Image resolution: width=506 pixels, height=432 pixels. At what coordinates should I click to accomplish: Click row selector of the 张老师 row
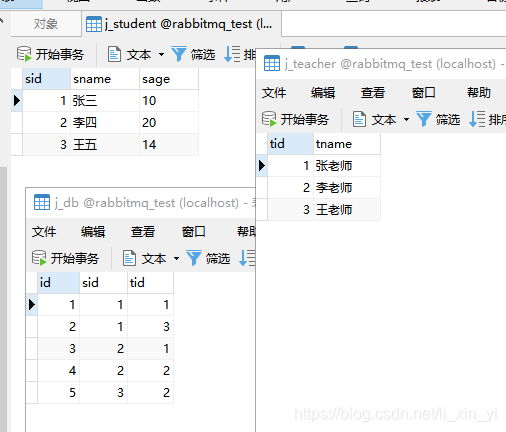pyautogui.click(x=262, y=166)
